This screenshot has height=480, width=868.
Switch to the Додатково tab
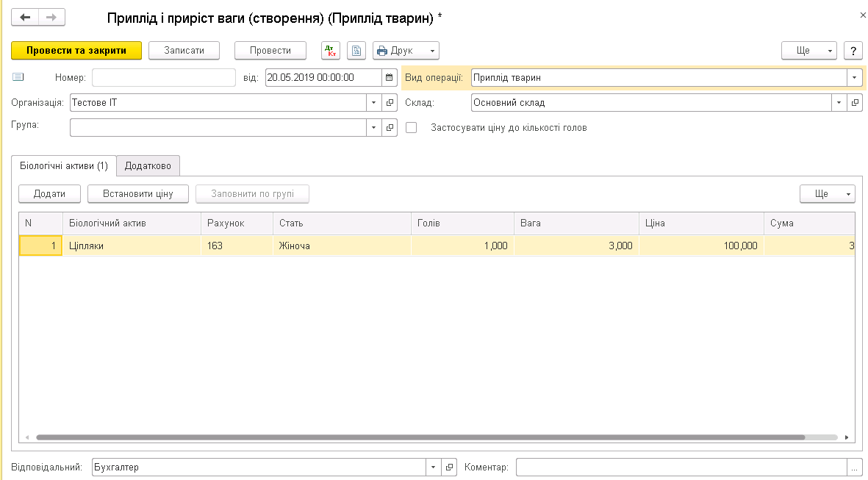pos(148,166)
